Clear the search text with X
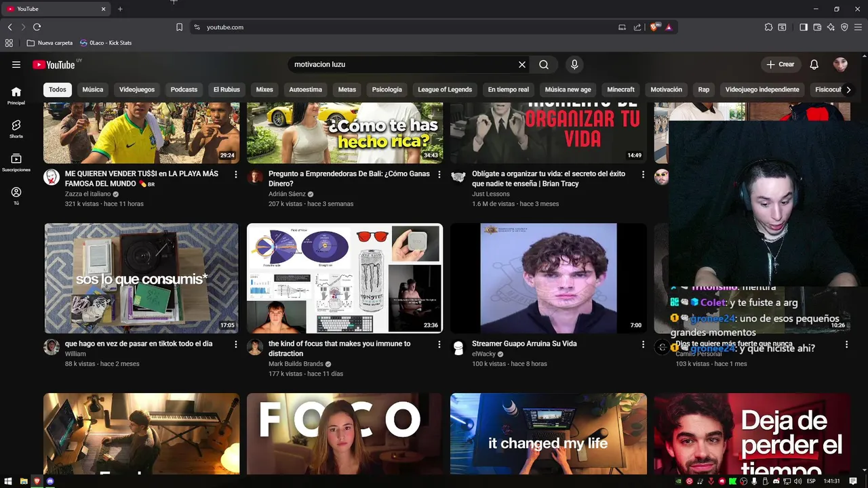This screenshot has height=488, width=868. click(x=522, y=64)
